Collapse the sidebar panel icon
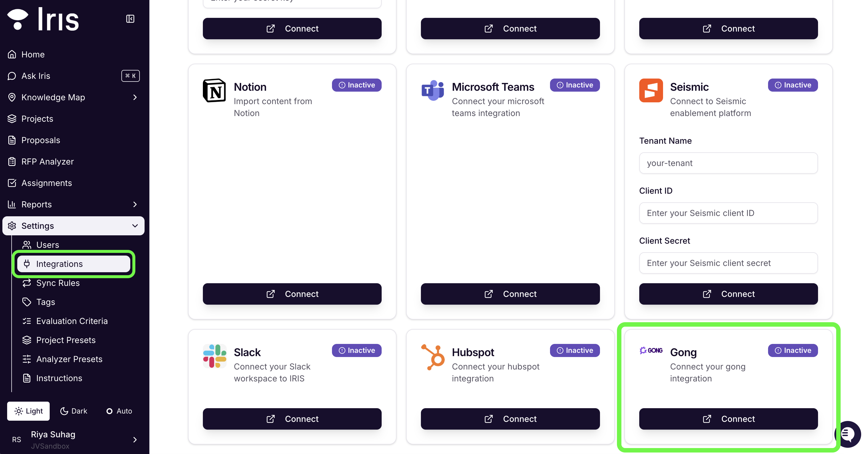The width and height of the screenshot is (868, 454). click(130, 19)
